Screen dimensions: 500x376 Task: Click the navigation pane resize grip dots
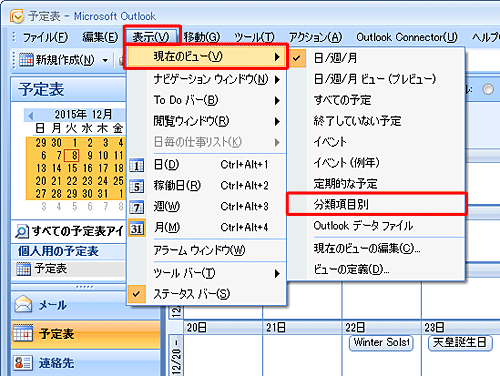pos(85,287)
